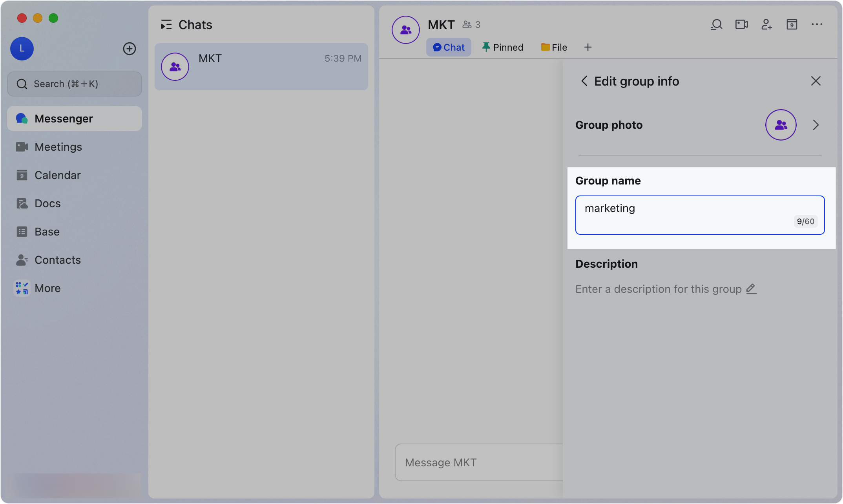The image size is (843, 504).
Task: Click the Chats list filter icon
Action: pyautogui.click(x=166, y=25)
